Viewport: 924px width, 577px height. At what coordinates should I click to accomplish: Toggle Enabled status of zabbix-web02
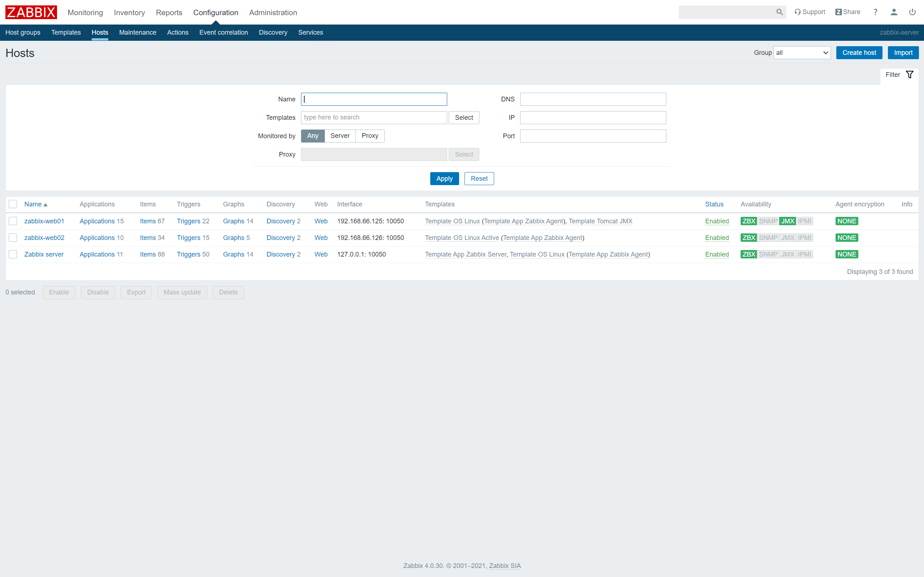(717, 238)
